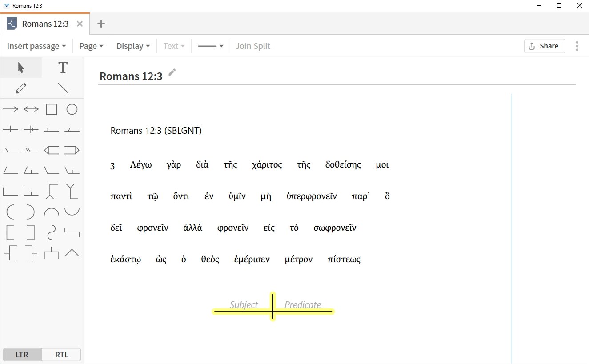The image size is (589, 364).
Task: Pick the pencil drawing tool
Action: (20, 88)
